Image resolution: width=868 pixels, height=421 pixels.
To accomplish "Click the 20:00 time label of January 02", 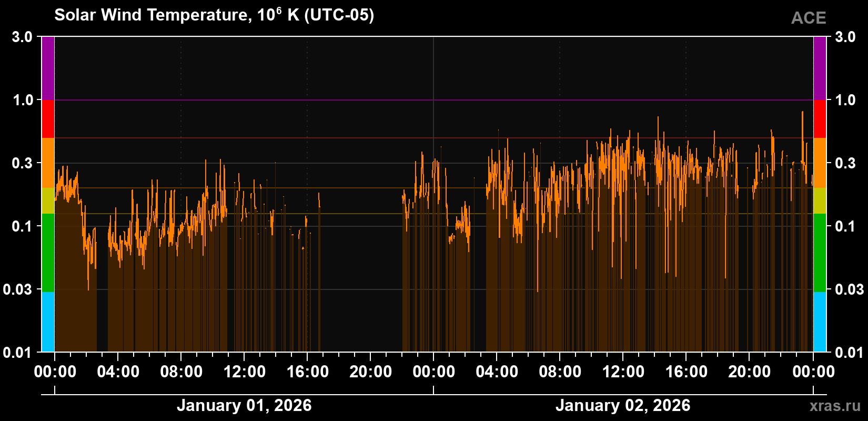I will point(750,372).
